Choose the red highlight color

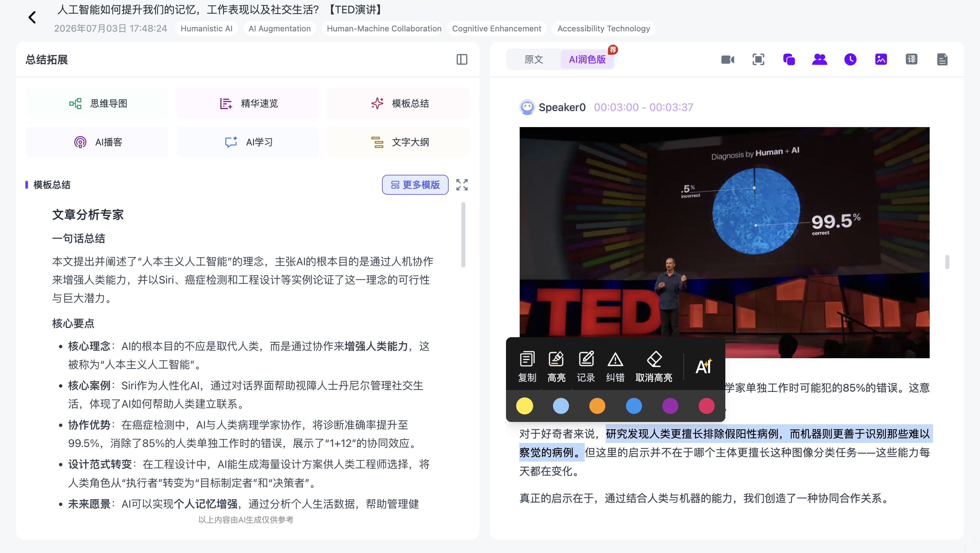click(706, 406)
